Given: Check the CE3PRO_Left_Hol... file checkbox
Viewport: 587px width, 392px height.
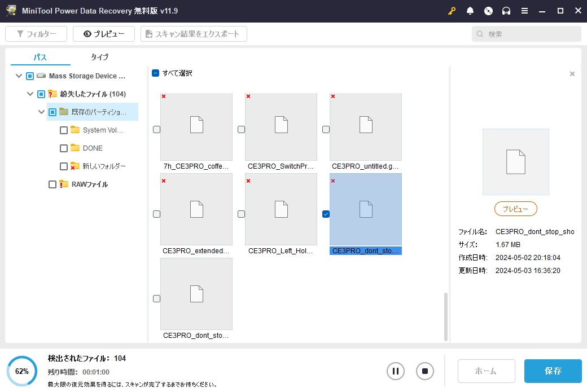Looking at the screenshot, I should pyautogui.click(x=241, y=214).
